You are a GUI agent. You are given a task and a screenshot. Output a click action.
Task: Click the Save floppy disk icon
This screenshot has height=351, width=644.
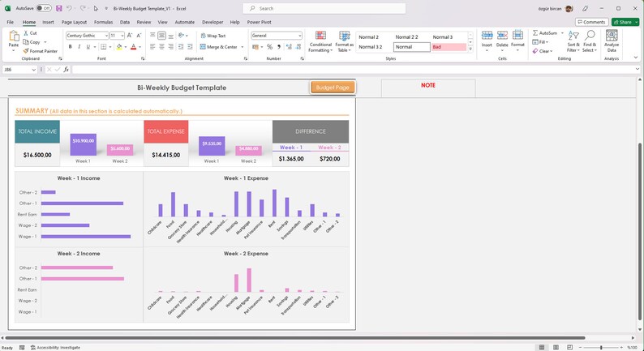tap(58, 8)
